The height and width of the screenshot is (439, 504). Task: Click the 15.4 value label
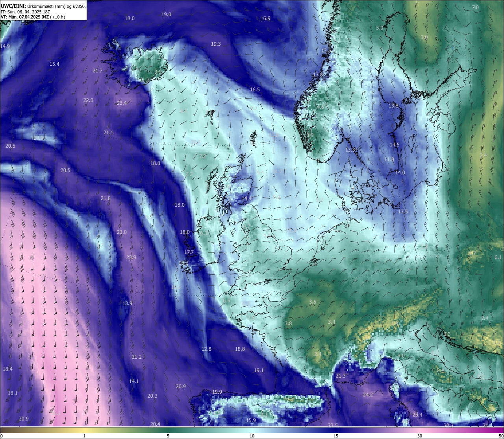pyautogui.click(x=54, y=64)
